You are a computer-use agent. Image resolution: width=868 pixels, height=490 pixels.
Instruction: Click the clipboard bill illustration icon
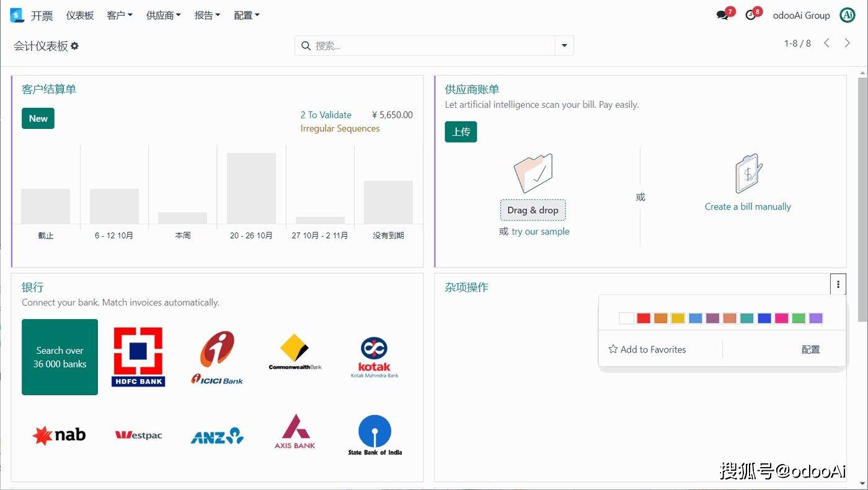click(748, 174)
